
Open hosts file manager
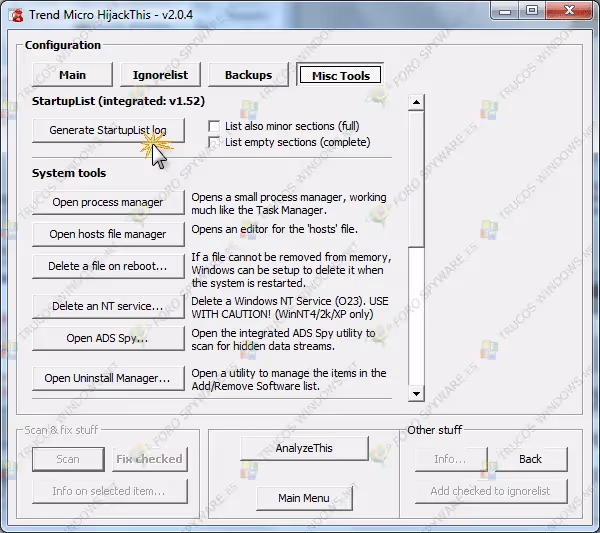point(108,234)
